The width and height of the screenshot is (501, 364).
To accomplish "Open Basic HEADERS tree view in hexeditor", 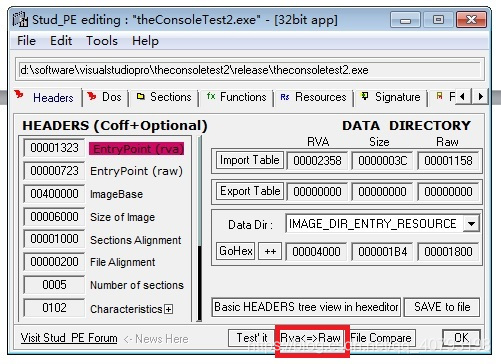I will pos(306,307).
